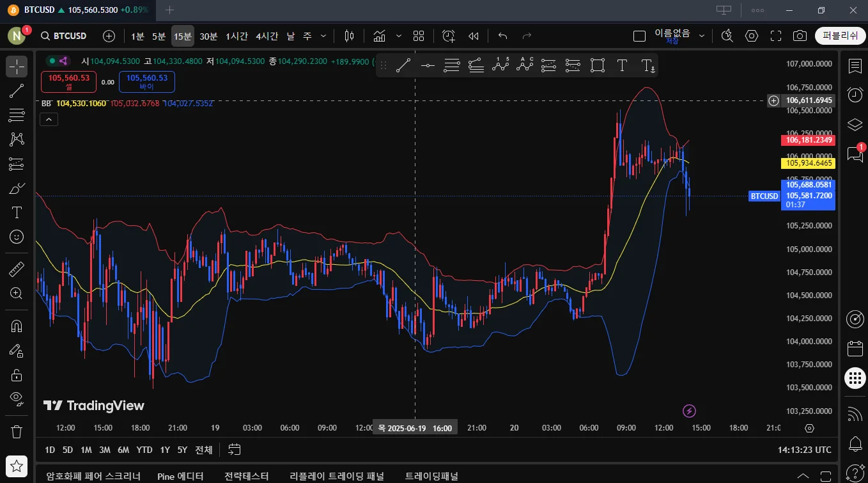The image size is (868, 483).
Task: Select the ruler measure tool
Action: (17, 269)
